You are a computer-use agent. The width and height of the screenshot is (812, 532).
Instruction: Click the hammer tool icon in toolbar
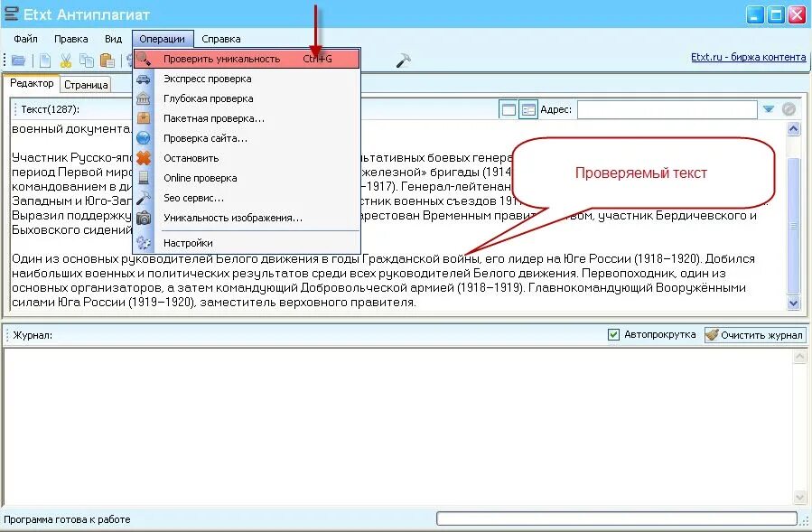point(403,61)
